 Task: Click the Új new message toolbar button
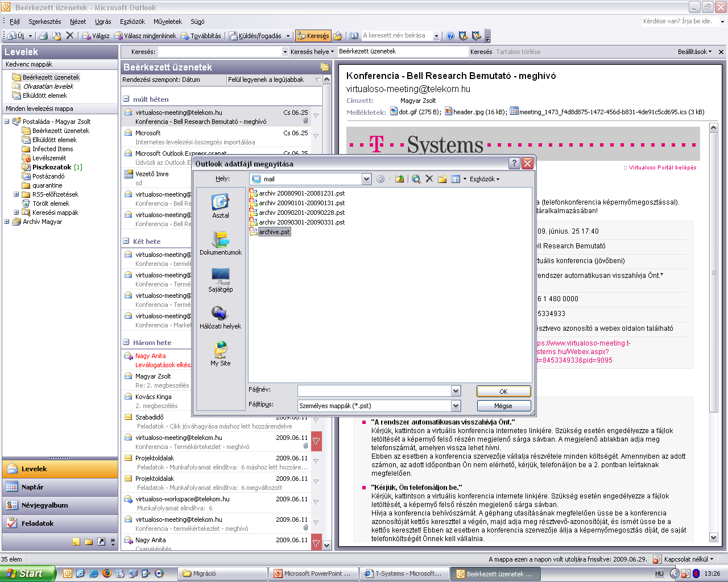[16, 36]
